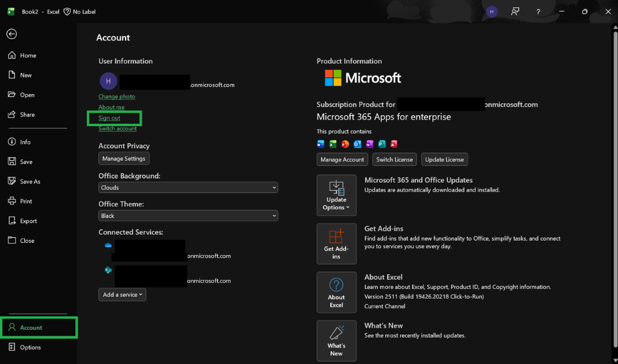
Task: Click the Manage Settings button
Action: point(124,159)
